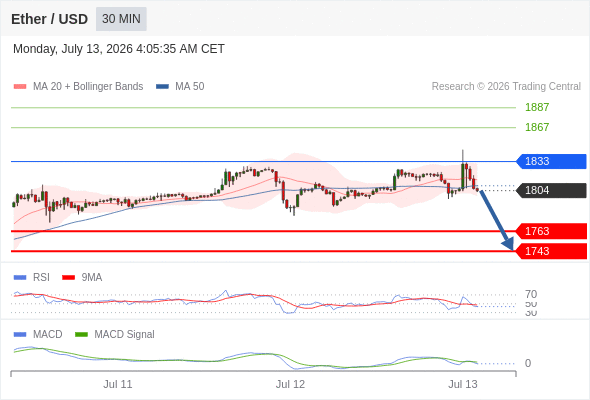Click the 1887 resistance level label
This screenshot has height=400, width=590.
pyautogui.click(x=537, y=107)
